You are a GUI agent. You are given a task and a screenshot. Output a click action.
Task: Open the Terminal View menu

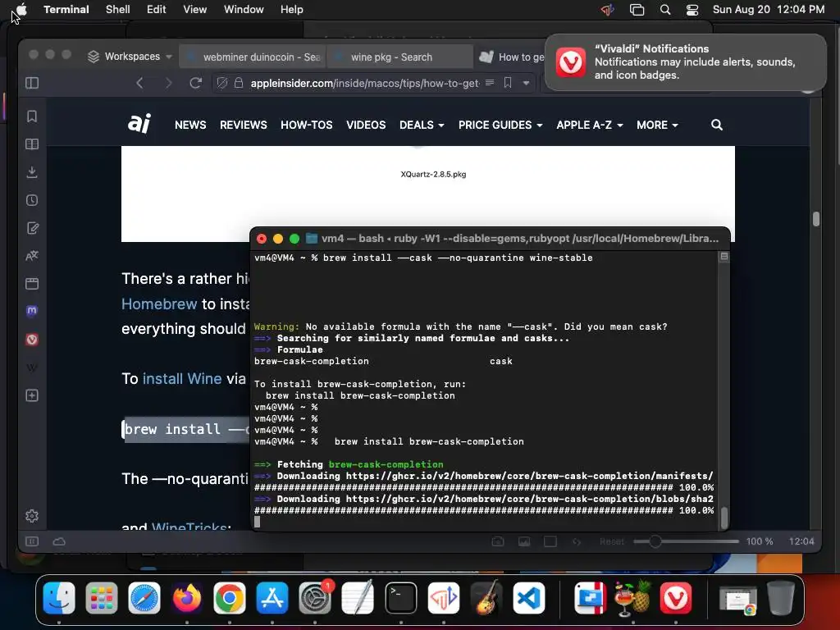click(x=194, y=9)
